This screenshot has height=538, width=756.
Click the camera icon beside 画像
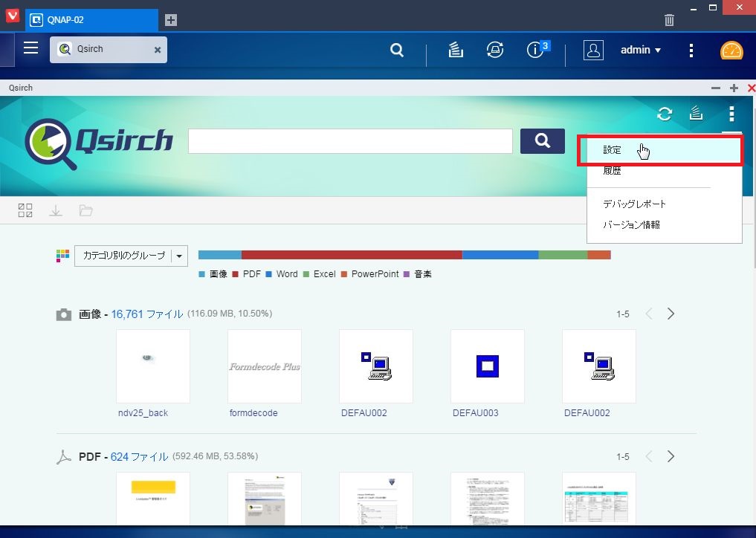coord(64,315)
